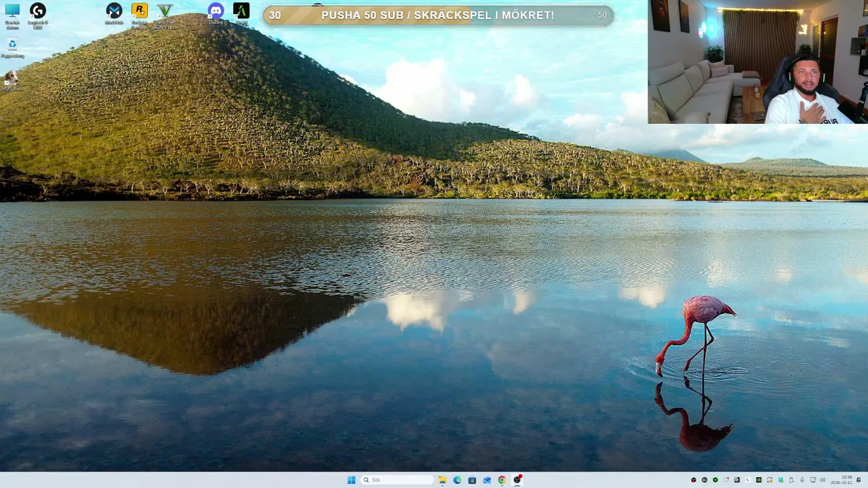Open Google Chrome from the taskbar

click(x=502, y=480)
